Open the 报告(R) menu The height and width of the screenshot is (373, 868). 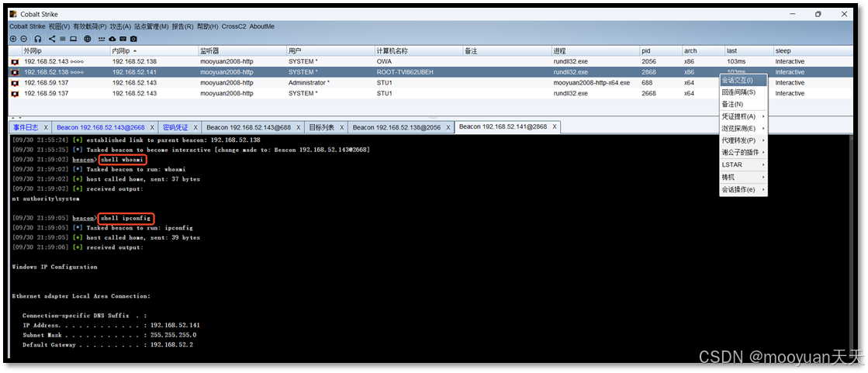[183, 26]
